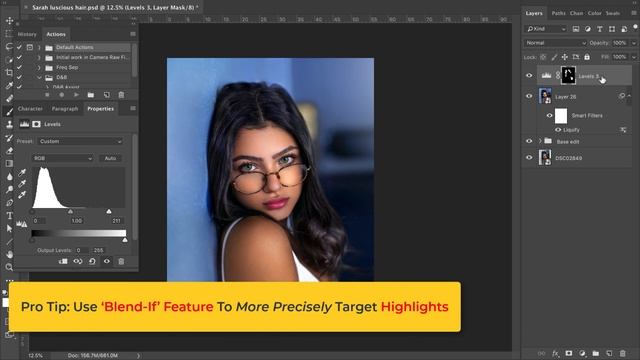Select the Hand tool
This screenshot has height=360, width=640.
click(9, 254)
